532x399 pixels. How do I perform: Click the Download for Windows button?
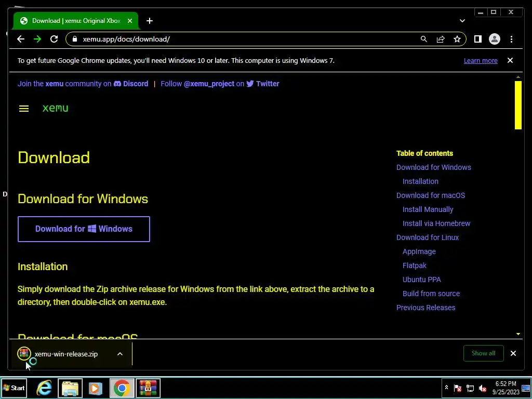[x=84, y=229]
